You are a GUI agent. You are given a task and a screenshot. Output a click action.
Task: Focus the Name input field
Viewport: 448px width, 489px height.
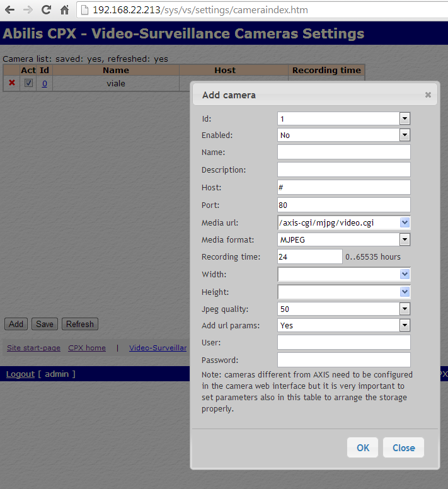coord(344,152)
